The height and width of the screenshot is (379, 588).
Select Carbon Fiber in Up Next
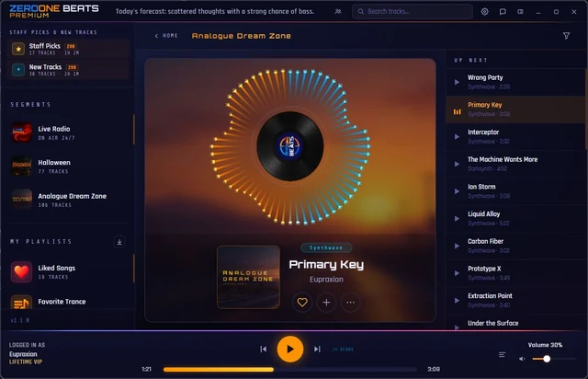[x=515, y=246]
